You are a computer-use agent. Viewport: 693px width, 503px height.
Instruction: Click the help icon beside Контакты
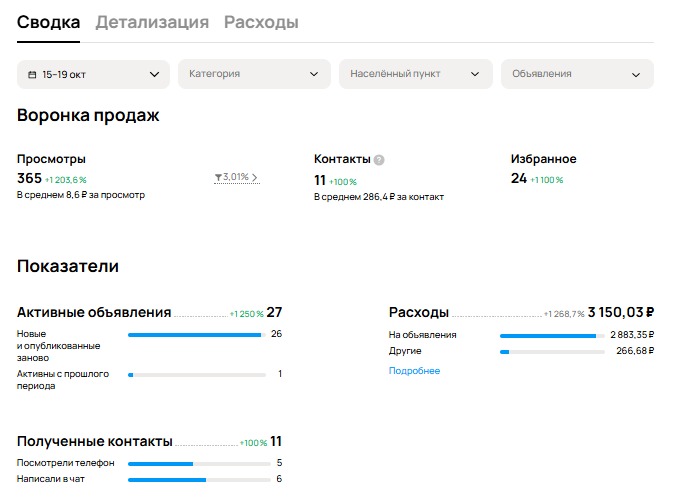tap(379, 160)
